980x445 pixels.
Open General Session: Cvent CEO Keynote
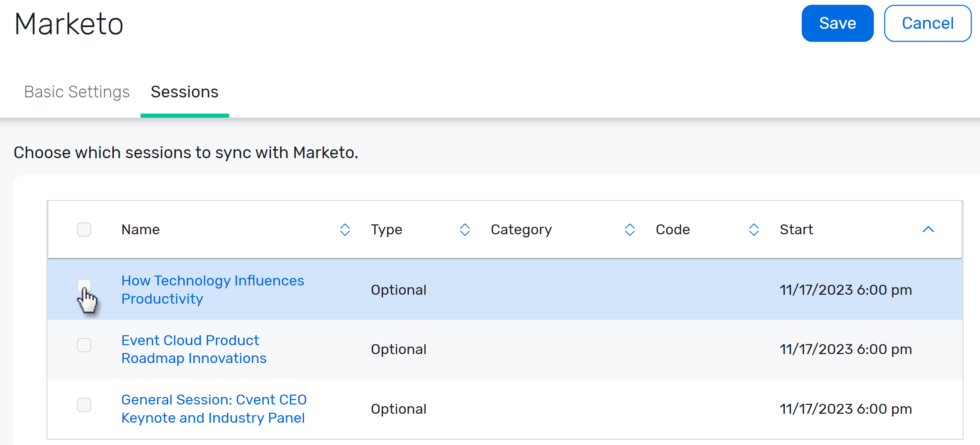pos(214,409)
